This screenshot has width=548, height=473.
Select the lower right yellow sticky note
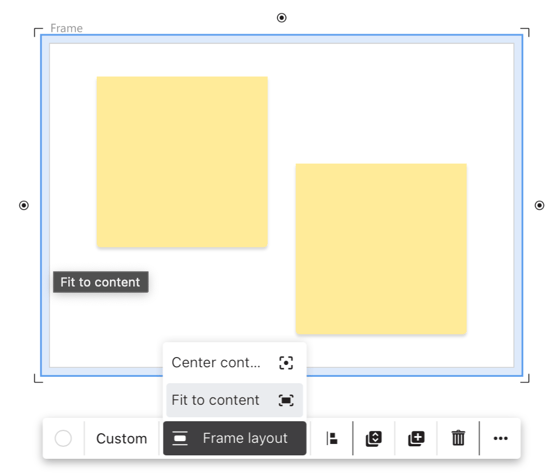point(381,249)
